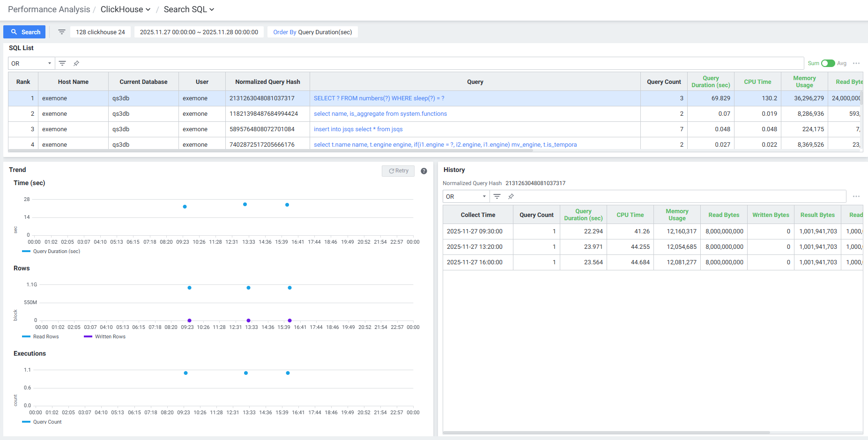Toggle the Sum/Avg switch
Screen dimensions: 868x440
tap(828, 63)
